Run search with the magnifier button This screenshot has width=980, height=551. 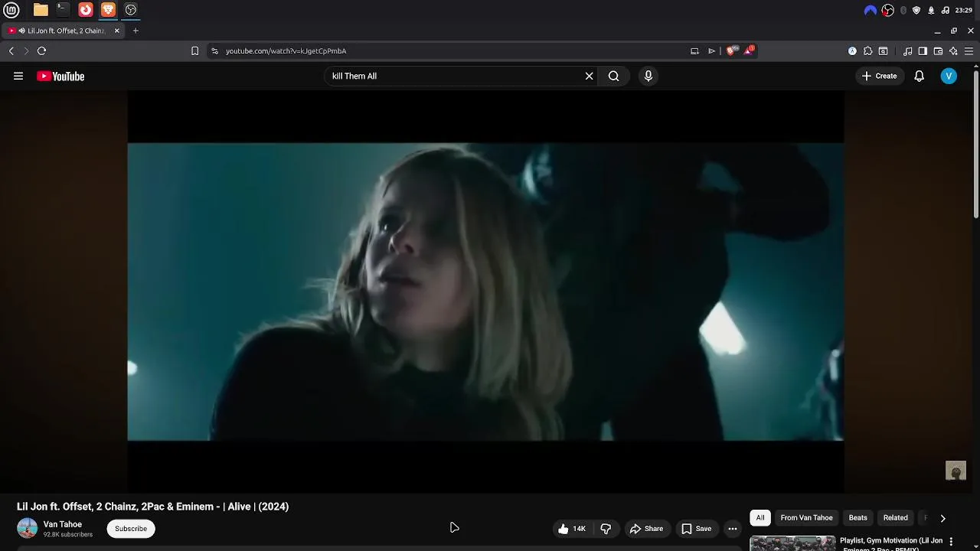tap(613, 76)
